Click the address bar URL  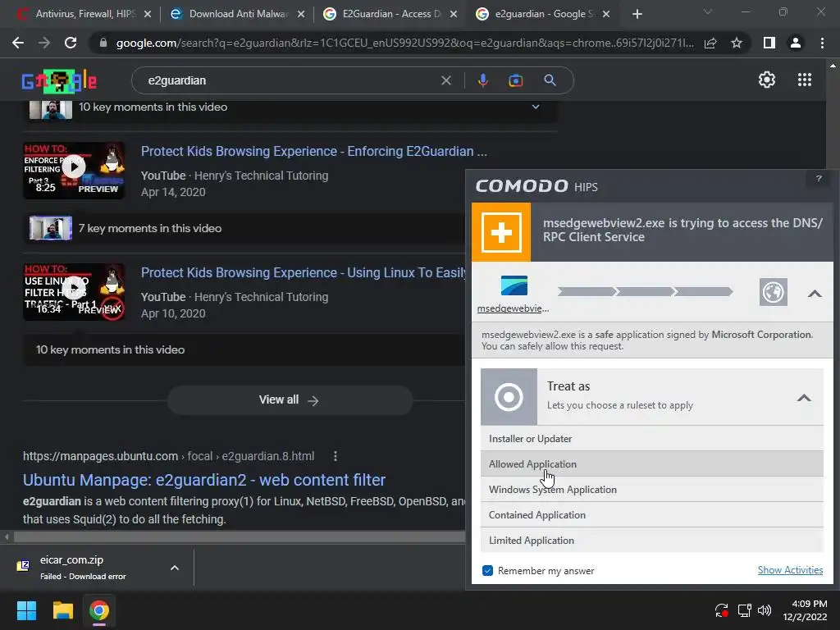404,43
